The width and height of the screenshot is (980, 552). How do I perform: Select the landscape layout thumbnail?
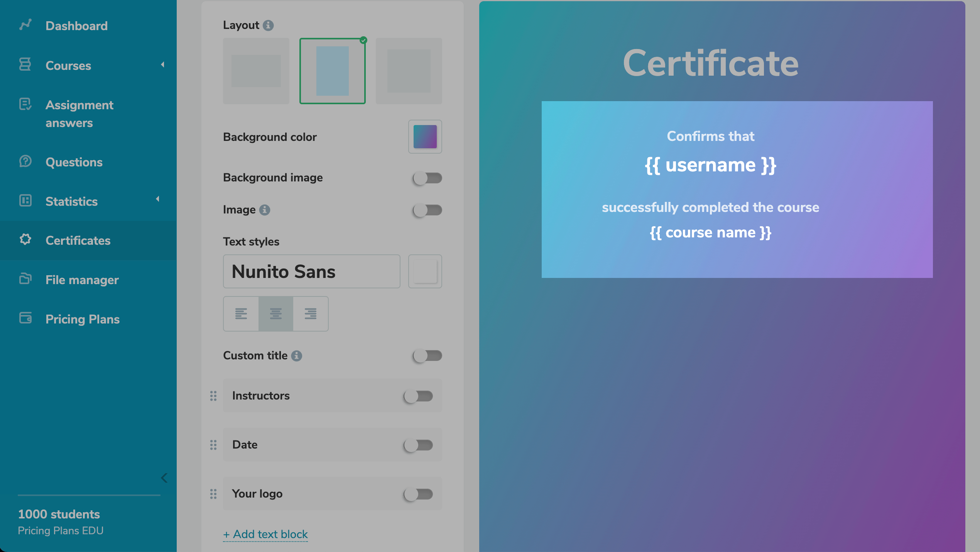tap(256, 71)
